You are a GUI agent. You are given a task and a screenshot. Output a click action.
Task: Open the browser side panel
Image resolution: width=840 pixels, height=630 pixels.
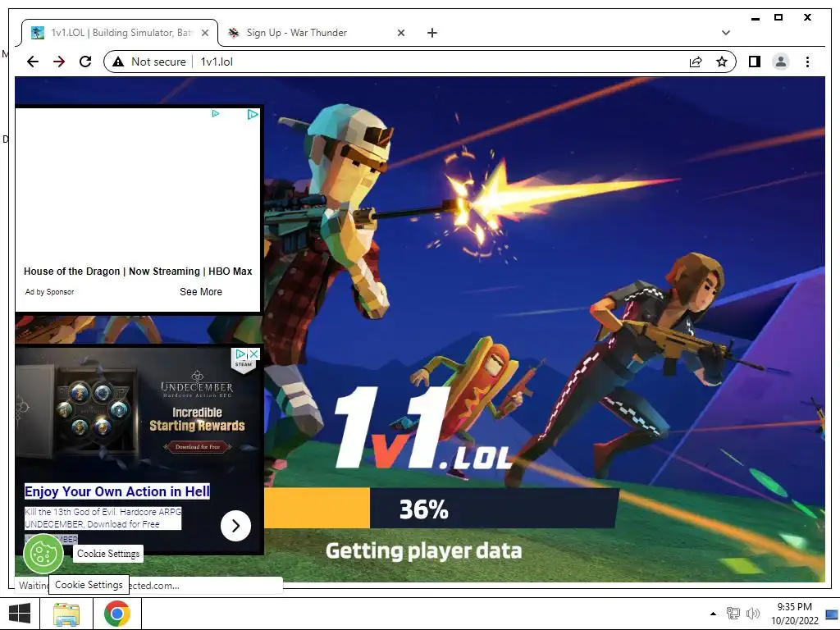[x=755, y=62]
